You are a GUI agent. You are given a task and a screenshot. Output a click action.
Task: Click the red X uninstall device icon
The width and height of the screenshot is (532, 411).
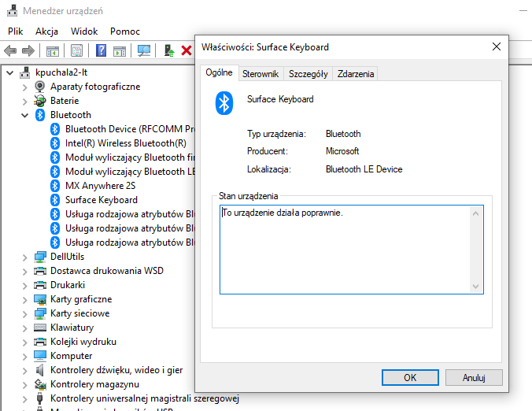click(187, 51)
